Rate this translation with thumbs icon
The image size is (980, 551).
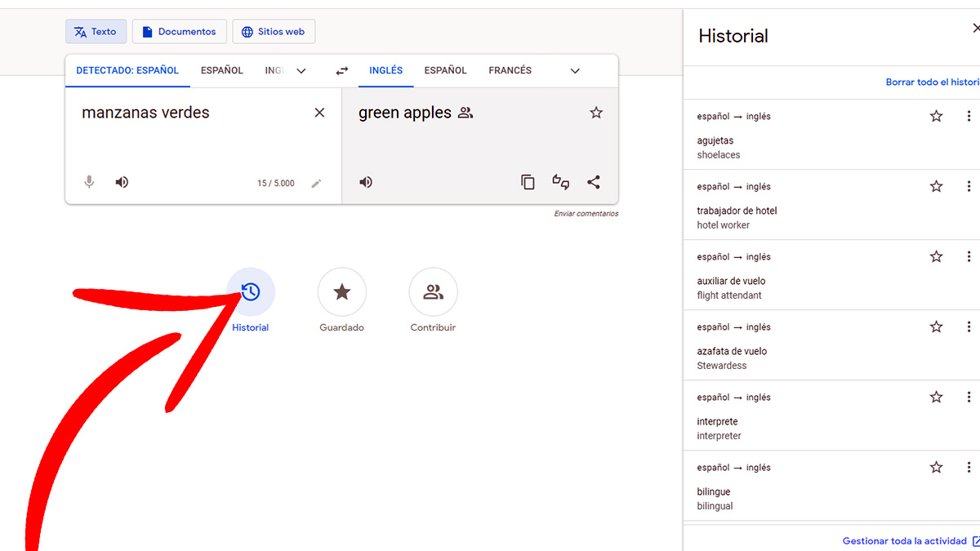(561, 182)
